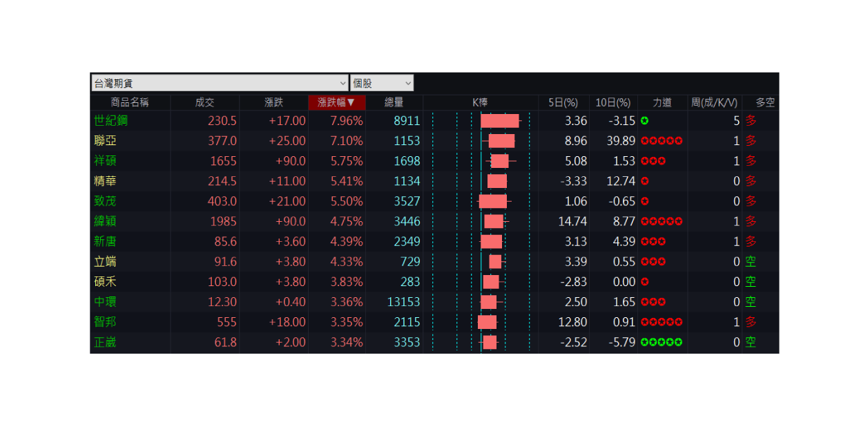Click the five green stars for 正崴
Image resolution: width=868 pixels, height=425 pixels.
[661, 342]
